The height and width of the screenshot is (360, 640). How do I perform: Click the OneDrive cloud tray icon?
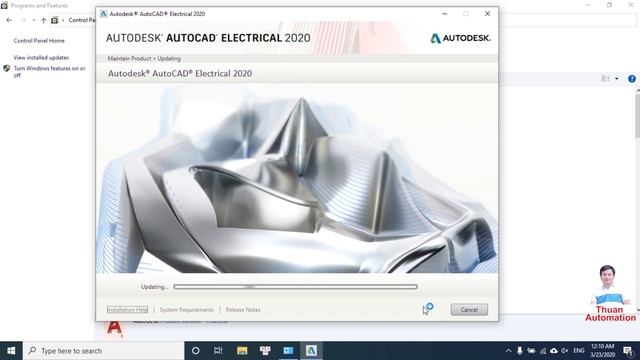pos(554,351)
